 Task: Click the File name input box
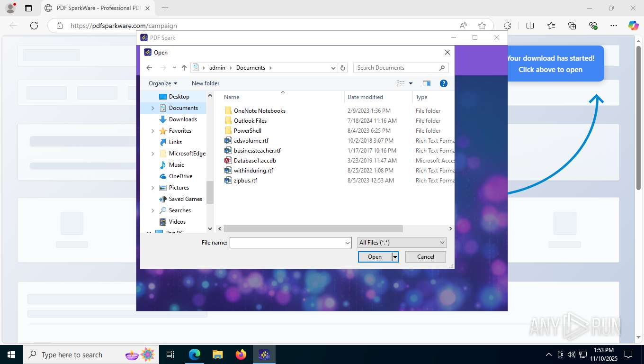[287, 243]
